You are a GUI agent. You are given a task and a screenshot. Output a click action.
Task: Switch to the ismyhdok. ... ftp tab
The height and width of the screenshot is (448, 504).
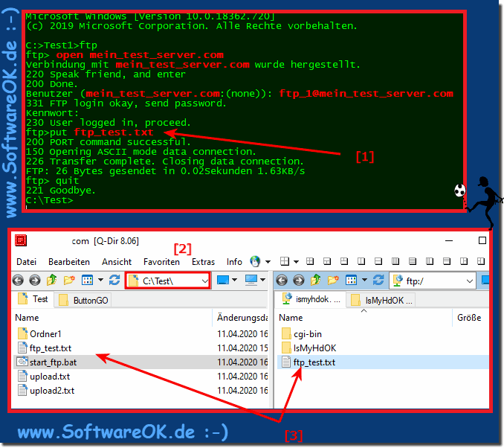[311, 299]
